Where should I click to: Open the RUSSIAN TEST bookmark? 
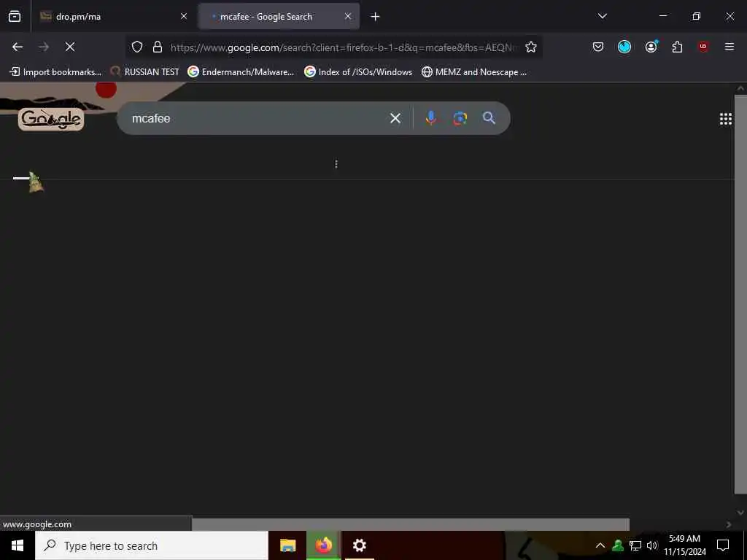(x=144, y=72)
